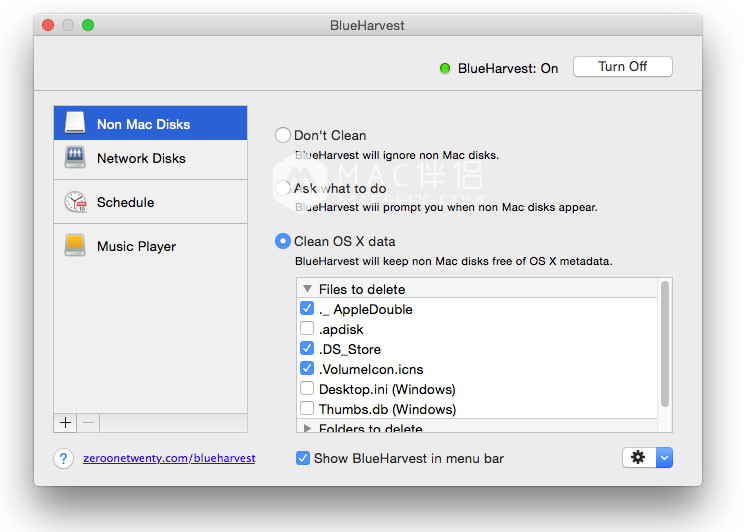This screenshot has width=744, height=532.
Task: Click 'BlueHarvest will ignore non Mac disks.' text
Action: (397, 155)
